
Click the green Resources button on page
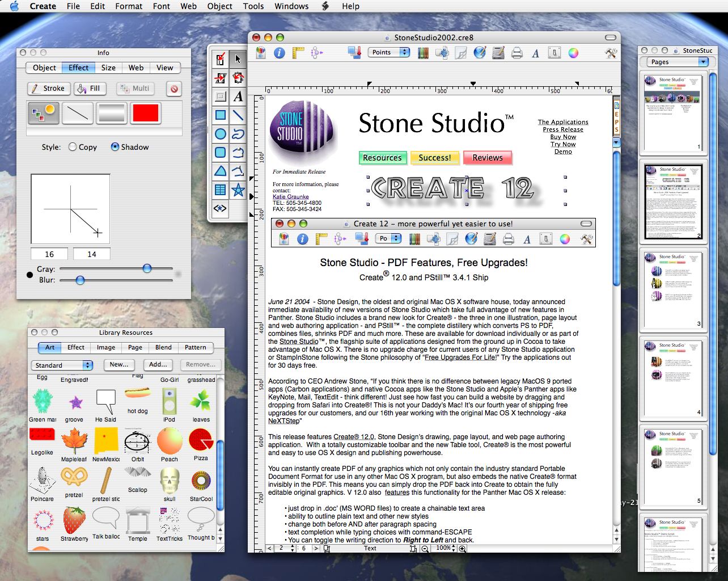(x=382, y=158)
